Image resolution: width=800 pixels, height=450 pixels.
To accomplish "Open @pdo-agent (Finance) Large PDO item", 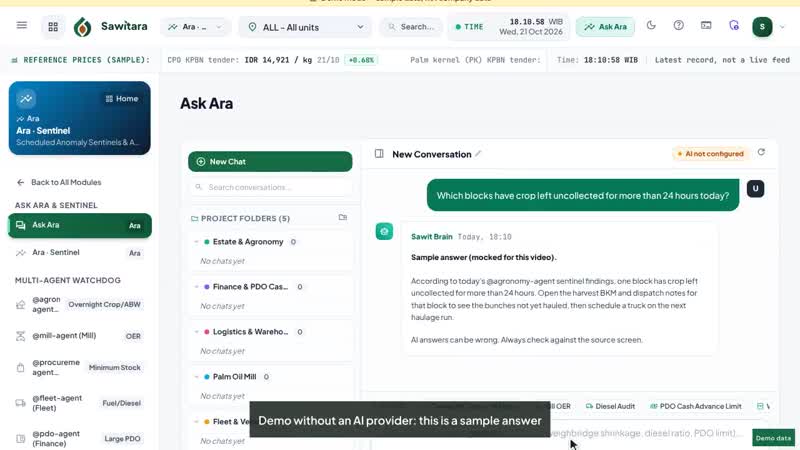I will 80,438.
